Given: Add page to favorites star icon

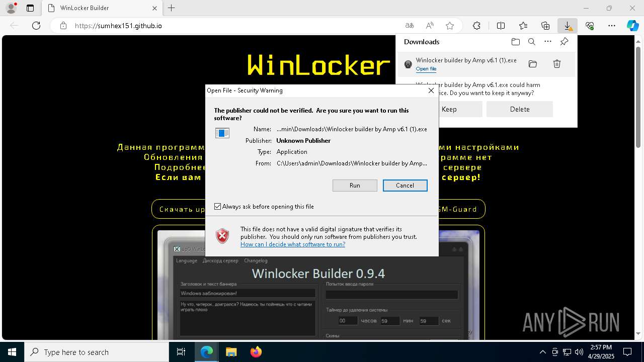Looking at the screenshot, I should point(450,26).
